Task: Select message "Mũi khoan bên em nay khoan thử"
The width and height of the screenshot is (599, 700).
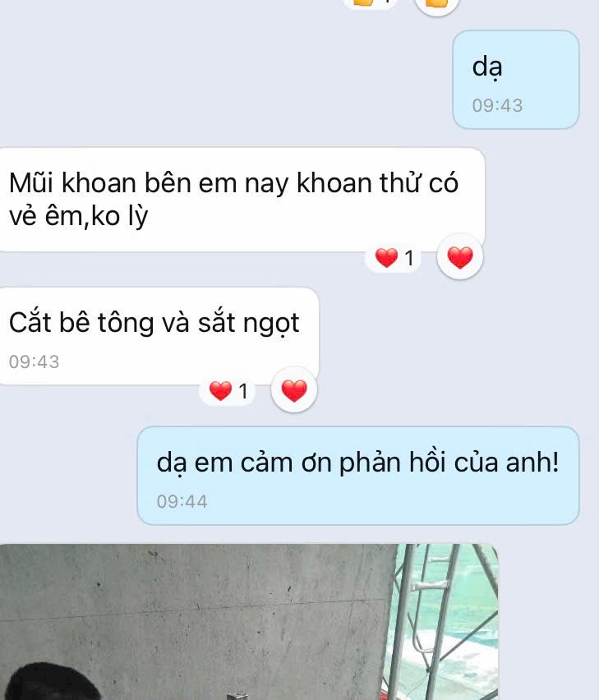Action: [242, 200]
